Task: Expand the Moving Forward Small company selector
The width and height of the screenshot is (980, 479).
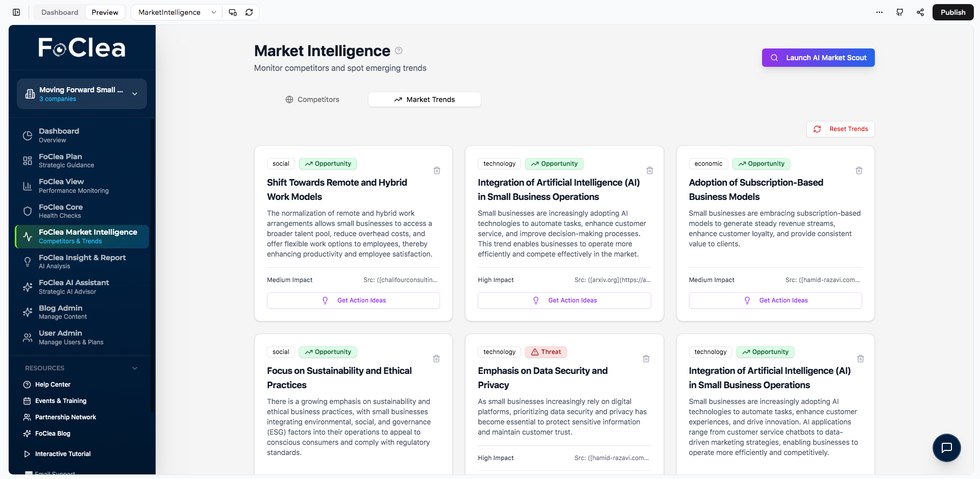Action: 82,94
